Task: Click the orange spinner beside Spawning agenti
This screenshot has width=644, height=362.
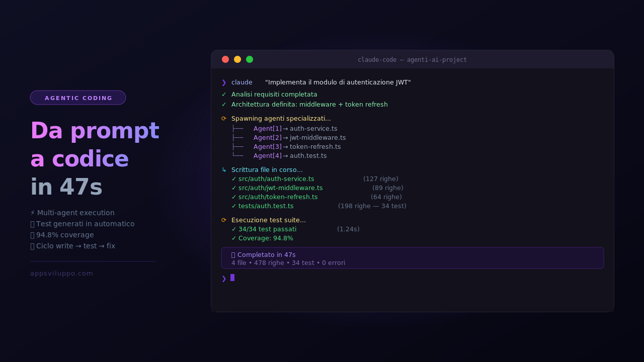Action: pos(224,119)
